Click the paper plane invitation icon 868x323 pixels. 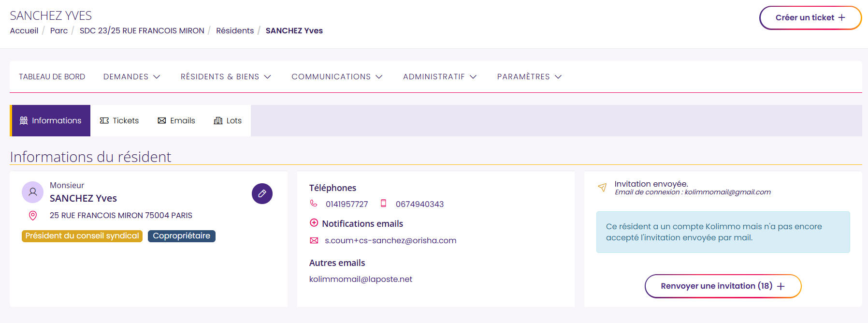[x=602, y=187]
